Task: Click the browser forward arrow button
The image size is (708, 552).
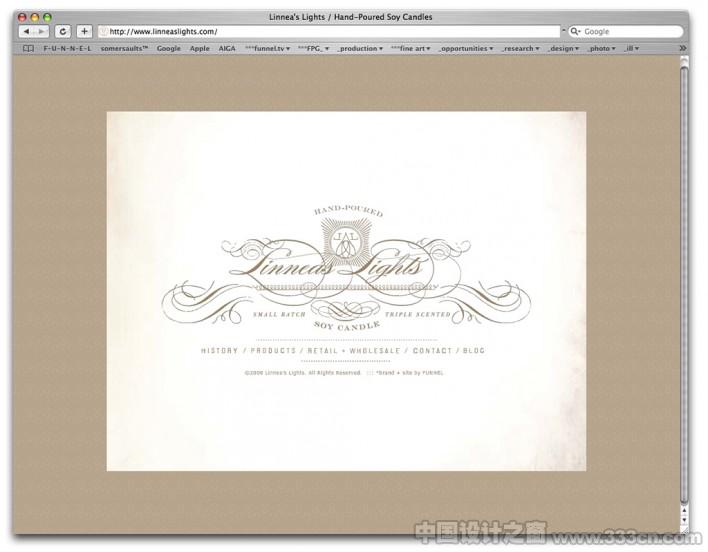Action: (42, 32)
